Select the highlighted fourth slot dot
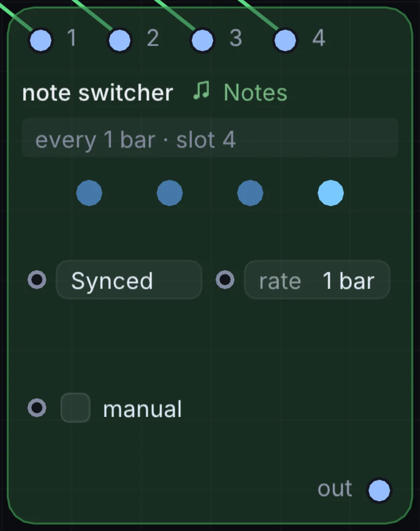420x531 pixels. (x=331, y=193)
